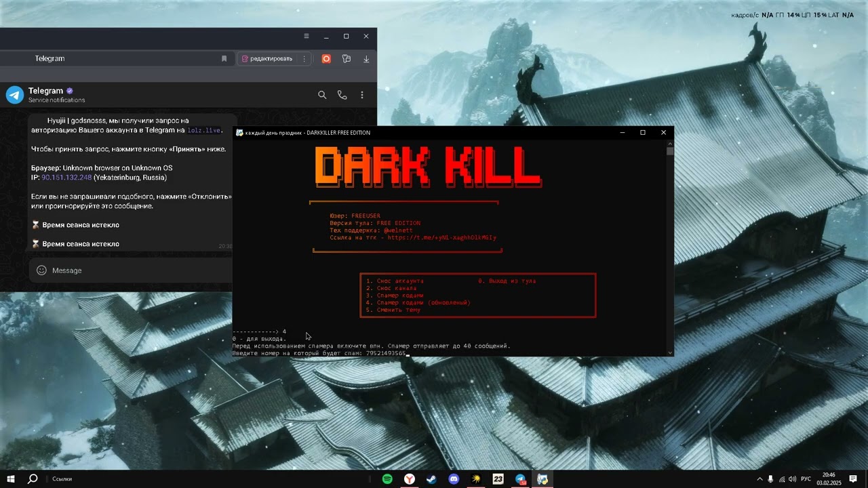Click the '0 - для выхода.' console line

(x=259, y=338)
